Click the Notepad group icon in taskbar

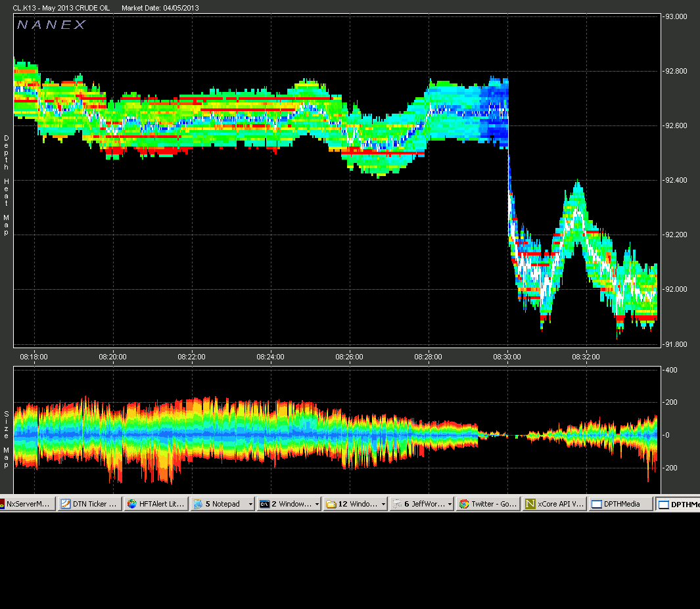pyautogui.click(x=198, y=504)
